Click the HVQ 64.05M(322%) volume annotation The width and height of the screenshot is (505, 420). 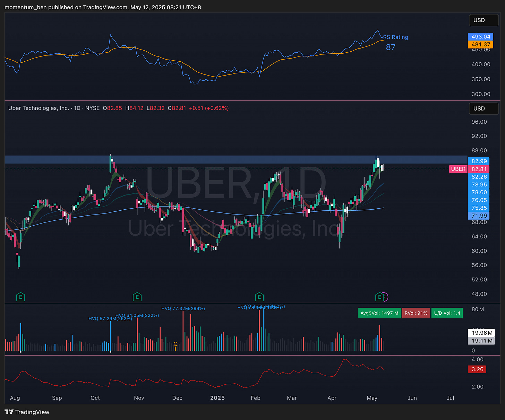(137, 315)
